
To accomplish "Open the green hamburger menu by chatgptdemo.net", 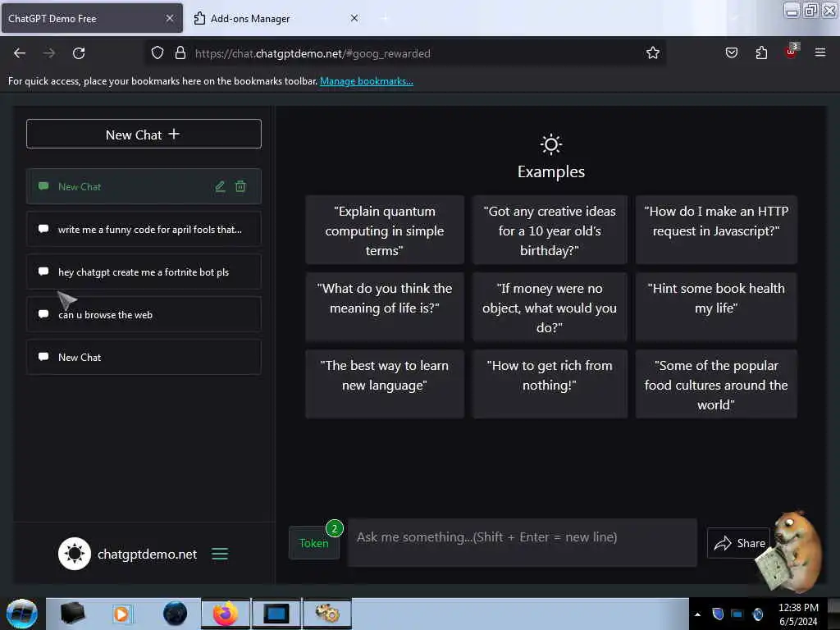I will 220,554.
